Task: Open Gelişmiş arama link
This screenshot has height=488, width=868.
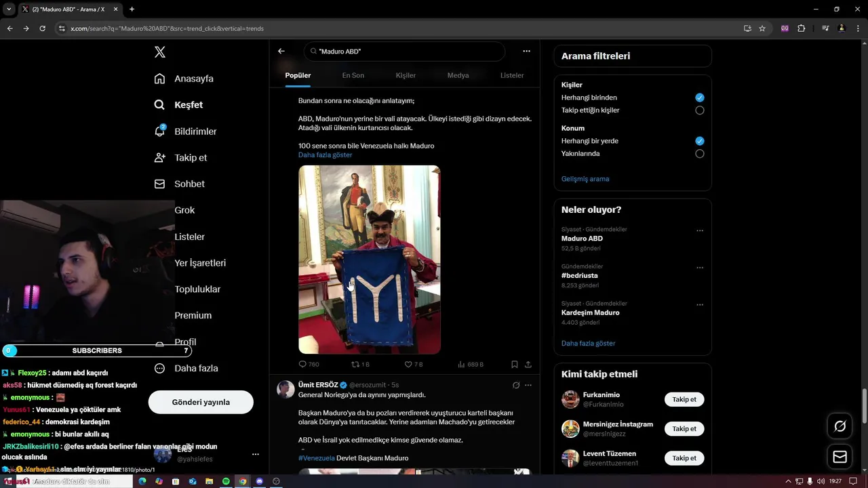Action: (x=585, y=179)
